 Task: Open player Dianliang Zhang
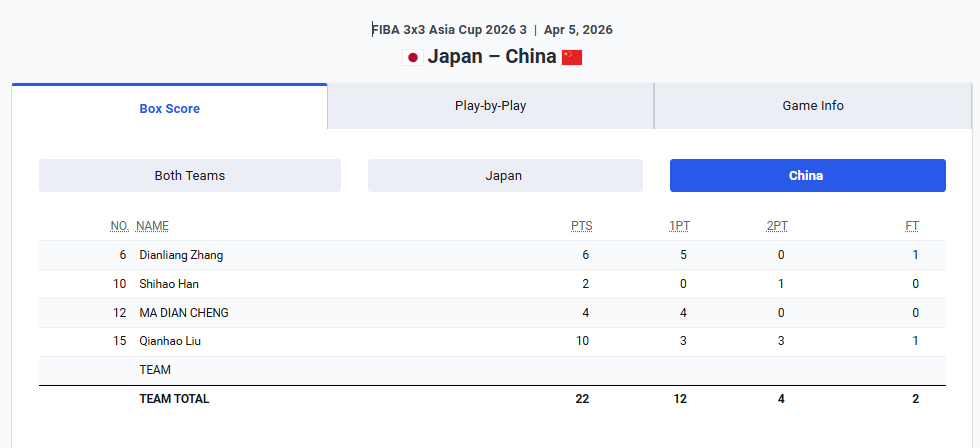tap(181, 255)
